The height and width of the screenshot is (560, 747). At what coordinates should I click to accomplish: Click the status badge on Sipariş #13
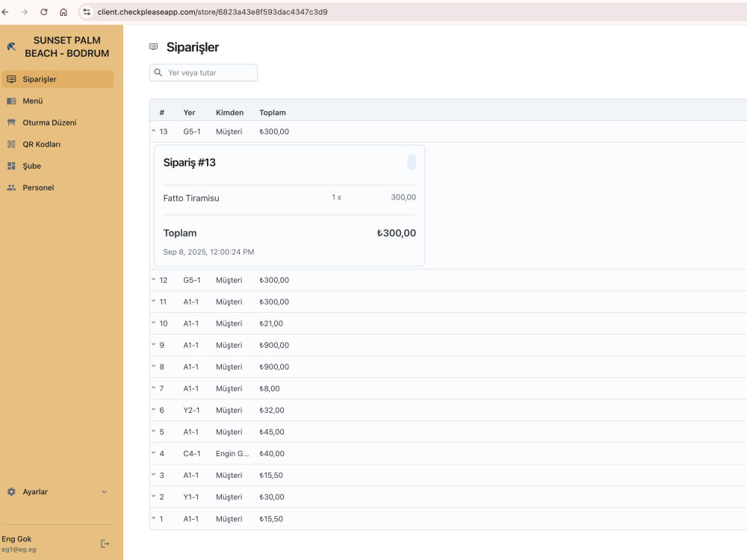pos(412,162)
